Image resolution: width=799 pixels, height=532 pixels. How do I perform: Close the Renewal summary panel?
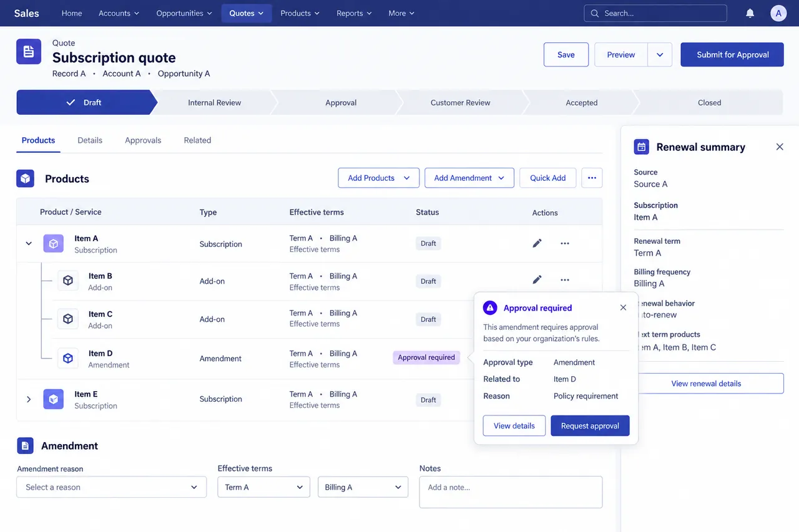tap(780, 147)
